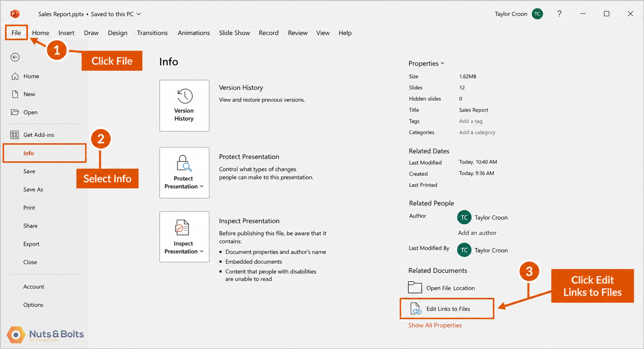Click the PowerPoint app logo in title bar
The image size is (644, 349).
(15, 14)
